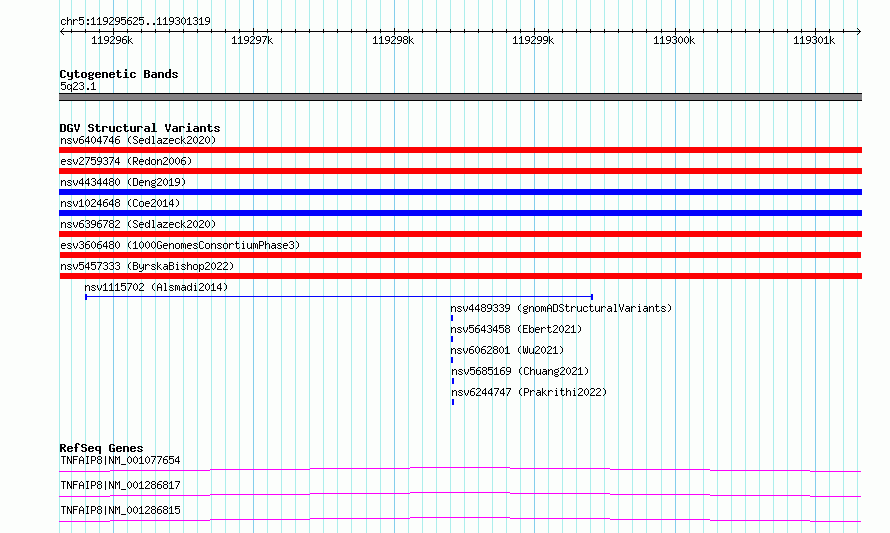This screenshot has height=533, width=890.
Task: Click nsv4489339 (gnomADStructuralVariants) label
Action: (x=561, y=308)
